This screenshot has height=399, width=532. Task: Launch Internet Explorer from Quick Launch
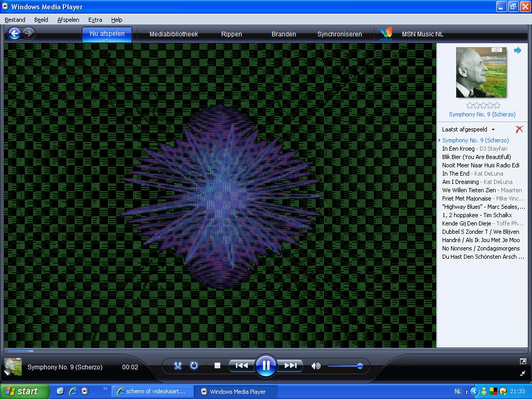coord(73,391)
